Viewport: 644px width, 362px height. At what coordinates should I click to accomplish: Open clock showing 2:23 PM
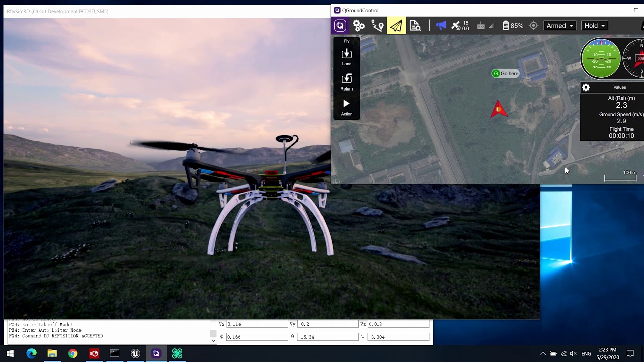pyautogui.click(x=608, y=354)
